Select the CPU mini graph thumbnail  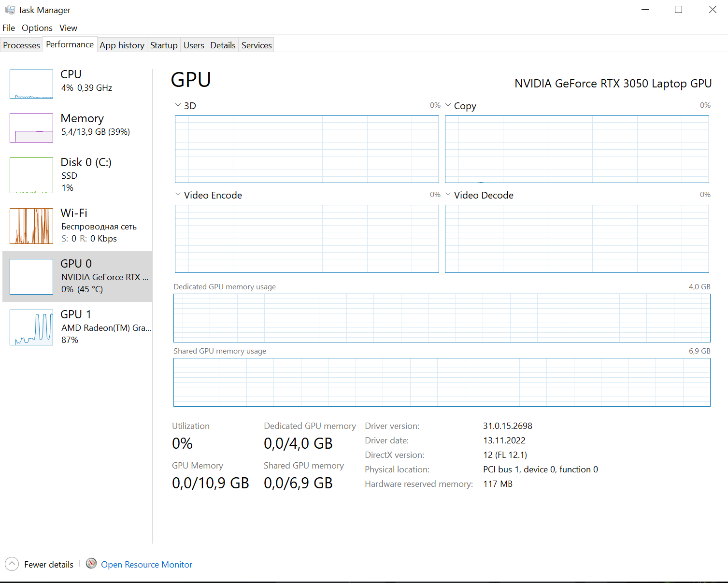click(x=31, y=84)
